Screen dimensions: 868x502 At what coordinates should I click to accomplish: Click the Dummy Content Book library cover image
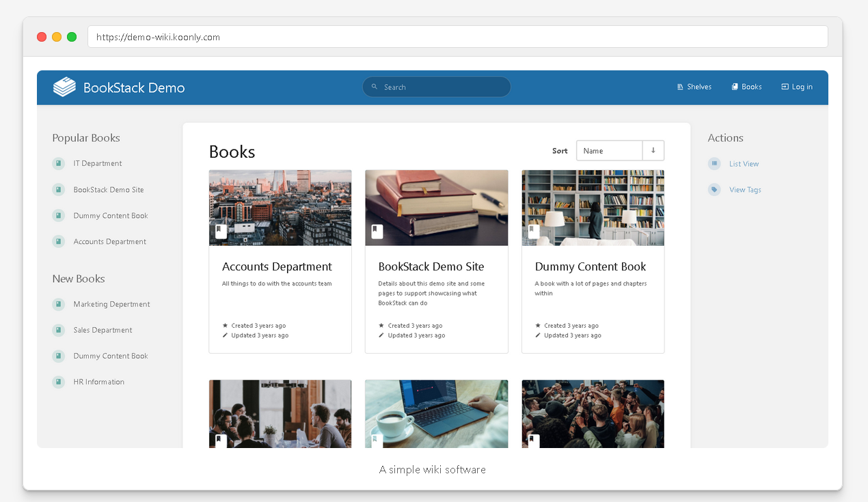[x=593, y=208]
